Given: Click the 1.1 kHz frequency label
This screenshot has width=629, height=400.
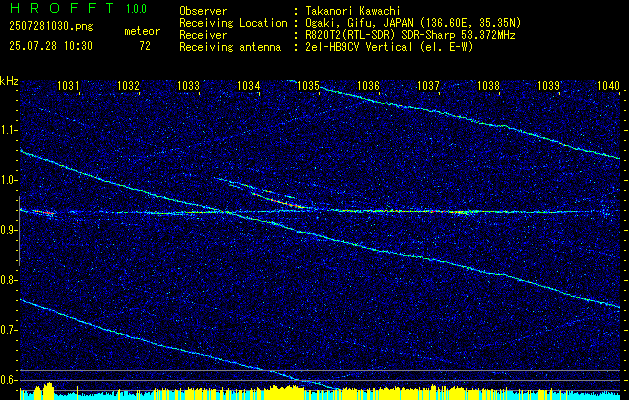Looking at the screenshot, I should click(9, 130).
